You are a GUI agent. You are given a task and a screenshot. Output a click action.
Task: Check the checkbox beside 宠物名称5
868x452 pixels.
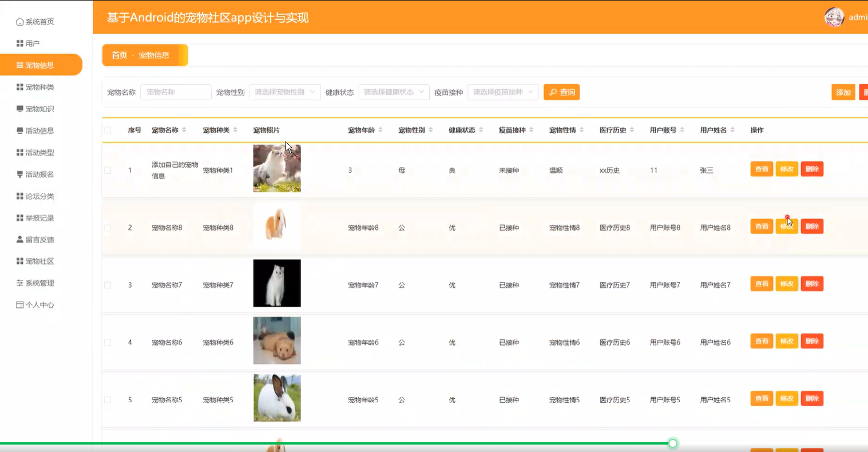108,399
